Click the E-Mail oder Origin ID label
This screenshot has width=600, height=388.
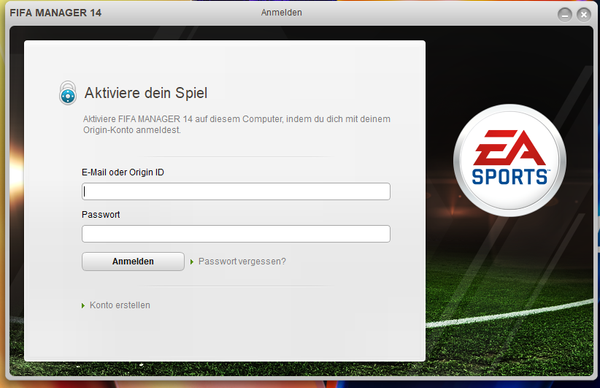point(123,172)
